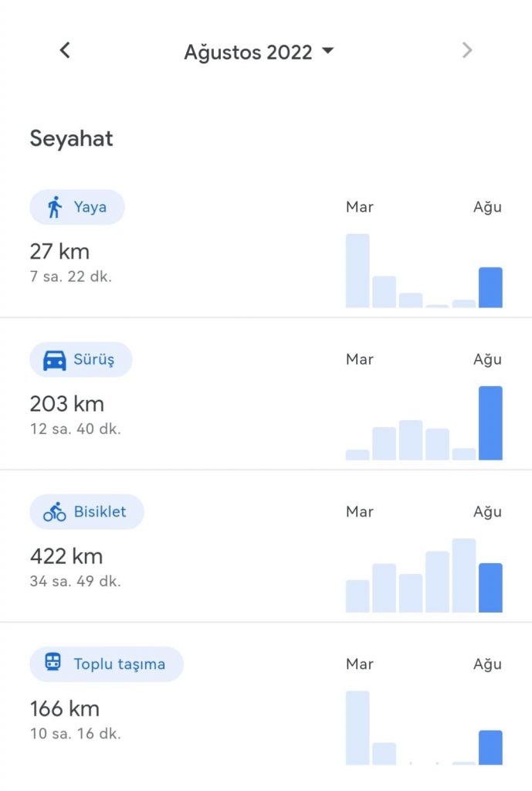The image size is (532, 791).
Task: Go back to the previous month
Action: coord(65,51)
